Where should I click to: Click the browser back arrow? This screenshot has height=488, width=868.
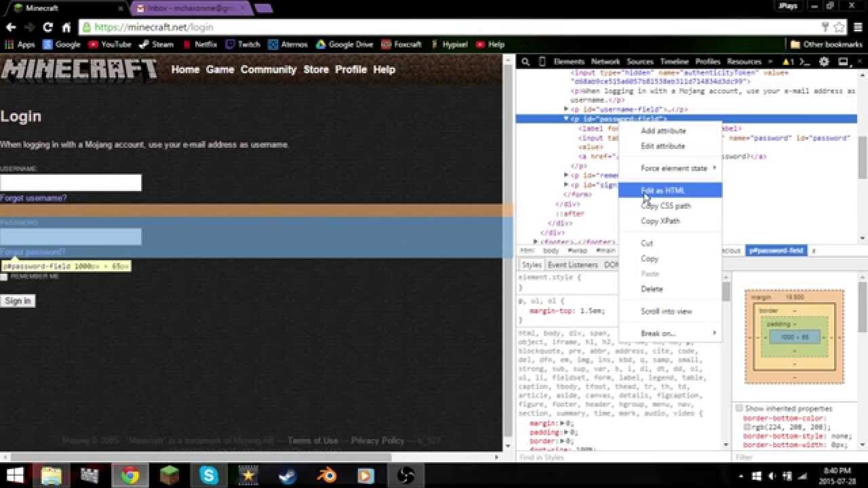point(11,27)
